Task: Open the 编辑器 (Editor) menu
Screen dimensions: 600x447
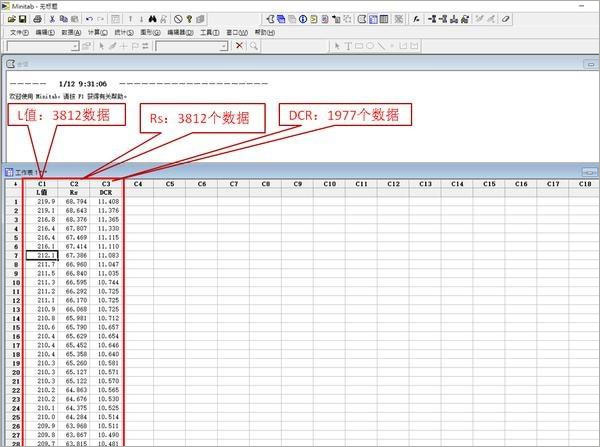Action: [x=180, y=33]
